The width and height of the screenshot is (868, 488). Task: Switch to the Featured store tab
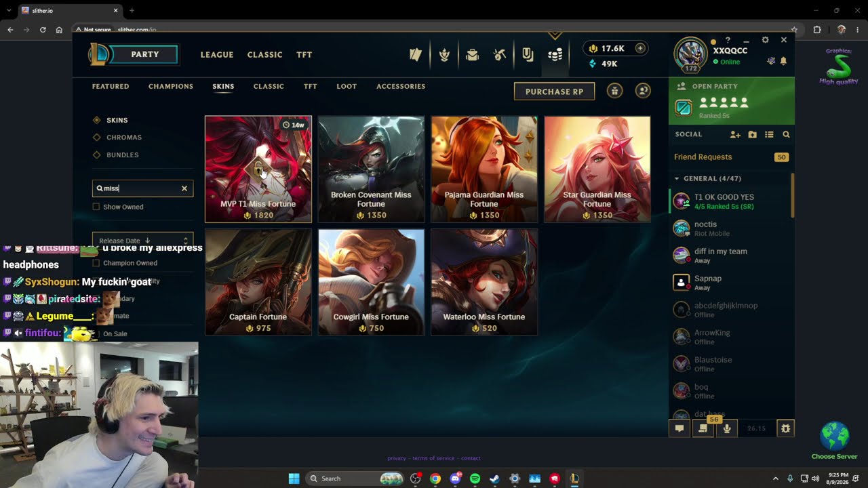point(111,87)
